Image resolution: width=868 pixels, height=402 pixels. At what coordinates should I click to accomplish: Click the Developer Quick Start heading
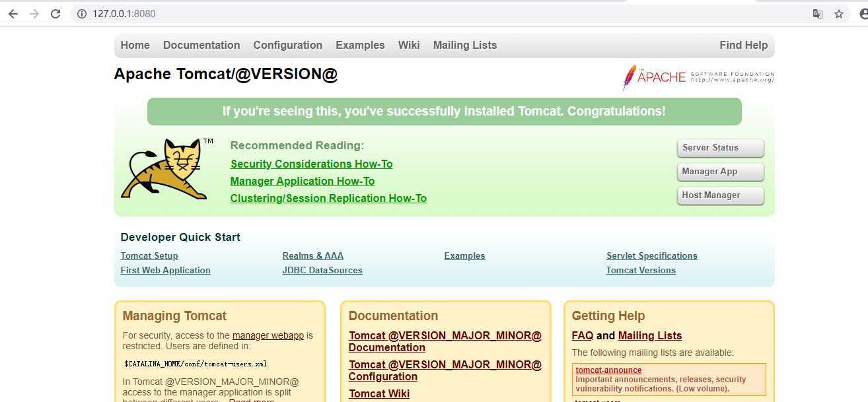(180, 237)
